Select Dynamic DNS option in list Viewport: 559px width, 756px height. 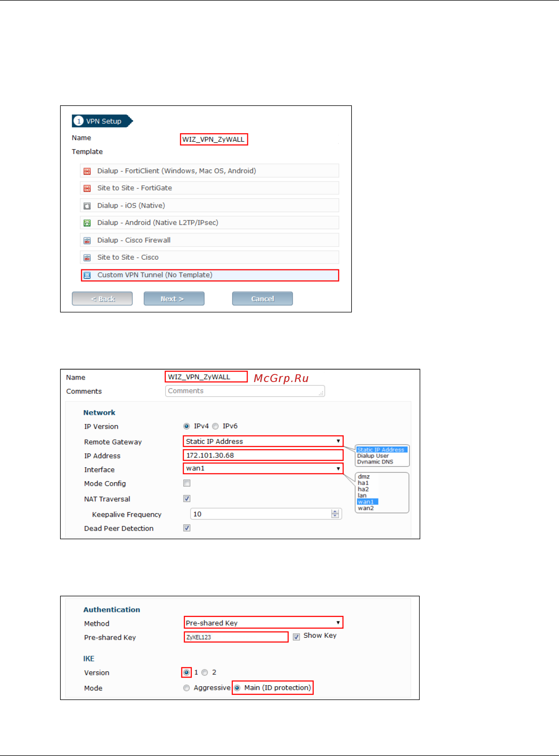point(375,462)
